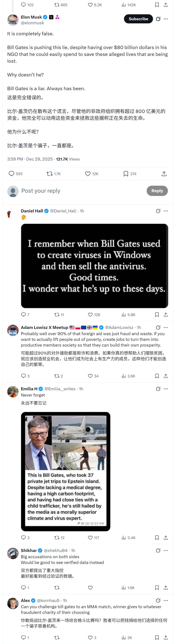
Task: Open the Bill Gates Windows viruses meme image
Action: click(94, 266)
